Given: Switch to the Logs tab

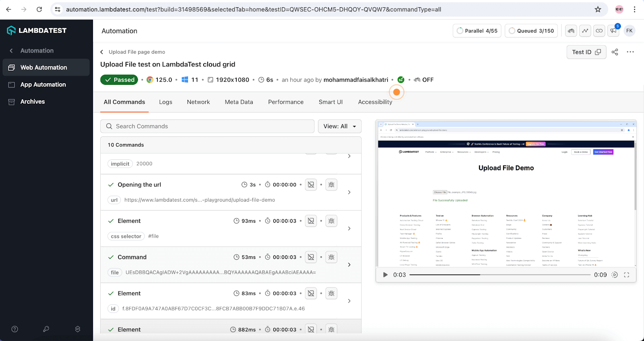Looking at the screenshot, I should point(165,102).
